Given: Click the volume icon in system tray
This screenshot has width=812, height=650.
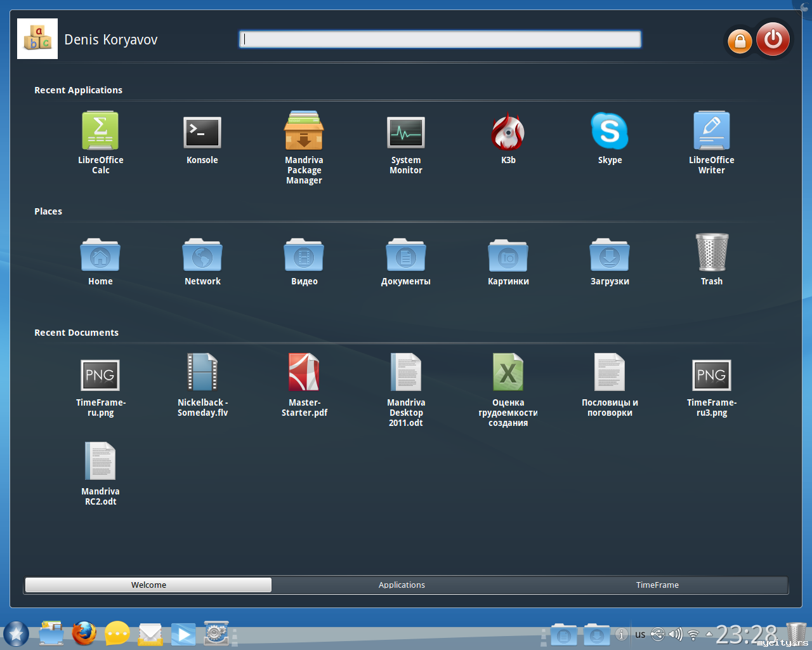Looking at the screenshot, I should click(676, 634).
